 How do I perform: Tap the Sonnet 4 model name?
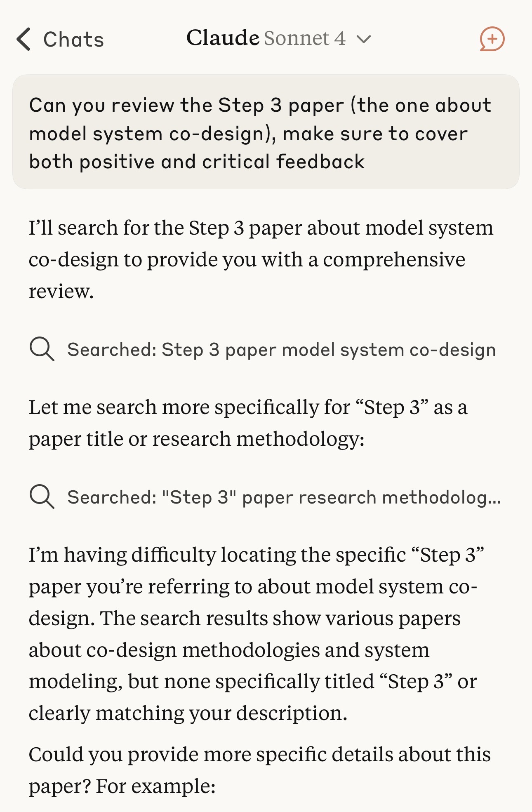click(x=305, y=38)
